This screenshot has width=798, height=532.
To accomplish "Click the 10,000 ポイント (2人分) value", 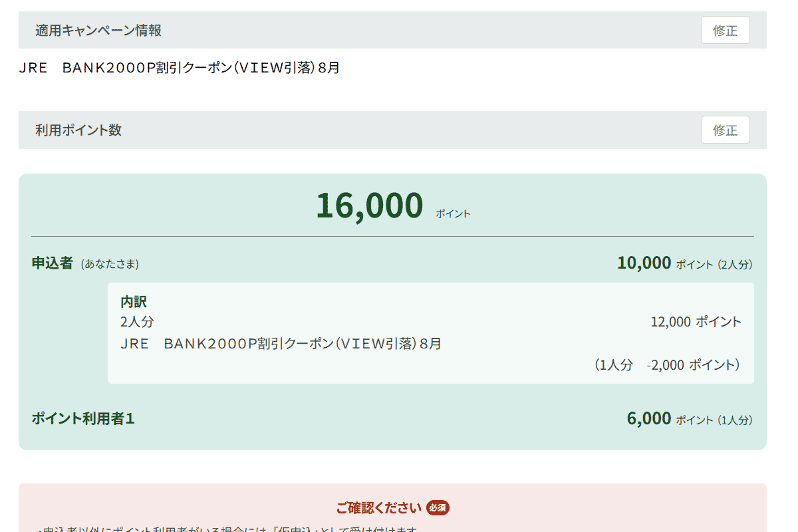I will coord(685,263).
